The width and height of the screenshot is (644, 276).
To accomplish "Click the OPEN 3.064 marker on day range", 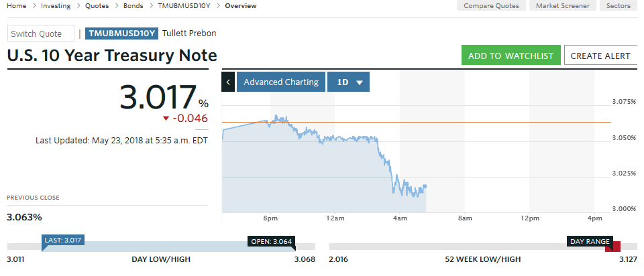I will pyautogui.click(x=271, y=241).
